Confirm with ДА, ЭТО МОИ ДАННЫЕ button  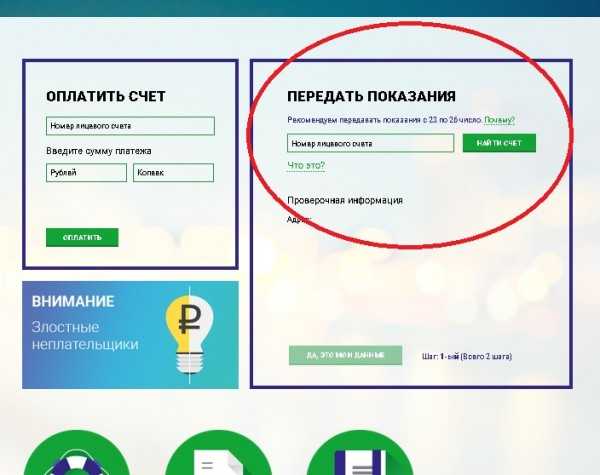[346, 356]
